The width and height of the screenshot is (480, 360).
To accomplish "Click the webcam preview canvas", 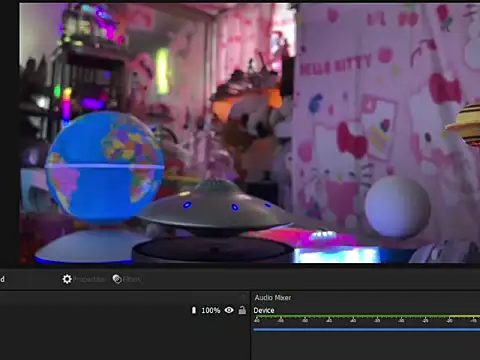I will (x=250, y=133).
